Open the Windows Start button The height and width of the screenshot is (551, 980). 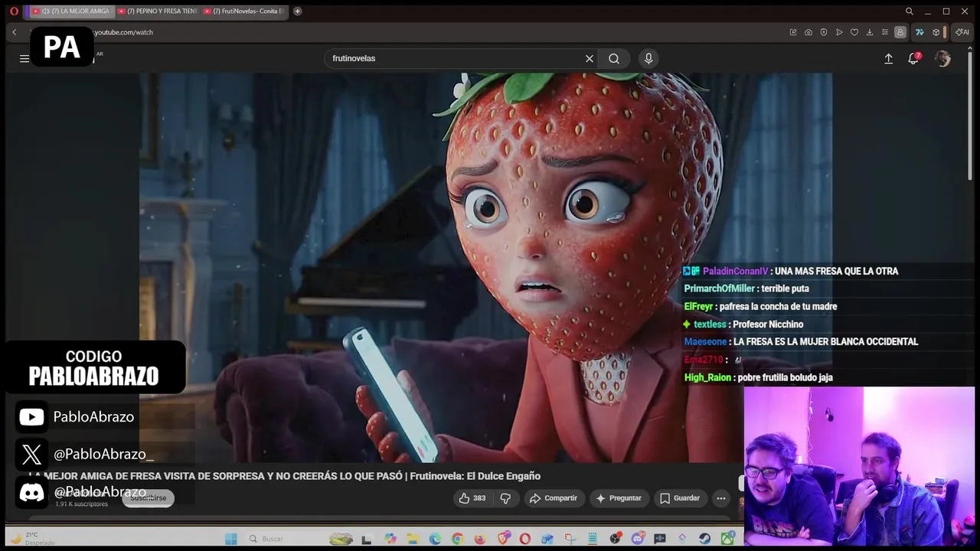[x=230, y=539]
